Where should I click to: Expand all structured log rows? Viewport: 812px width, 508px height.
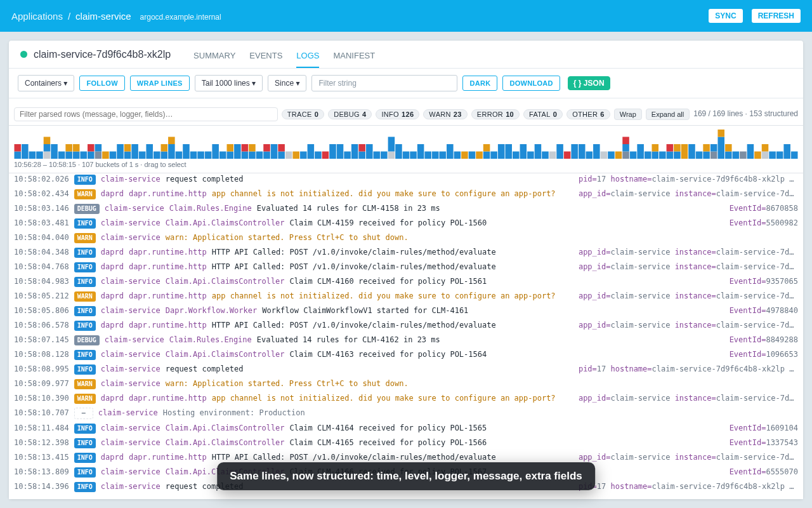click(x=667, y=114)
